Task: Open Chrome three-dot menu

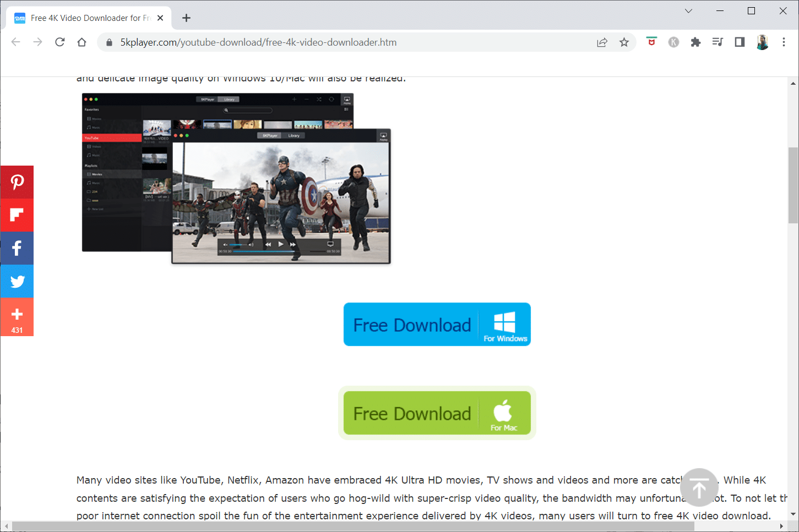Action: coord(784,42)
